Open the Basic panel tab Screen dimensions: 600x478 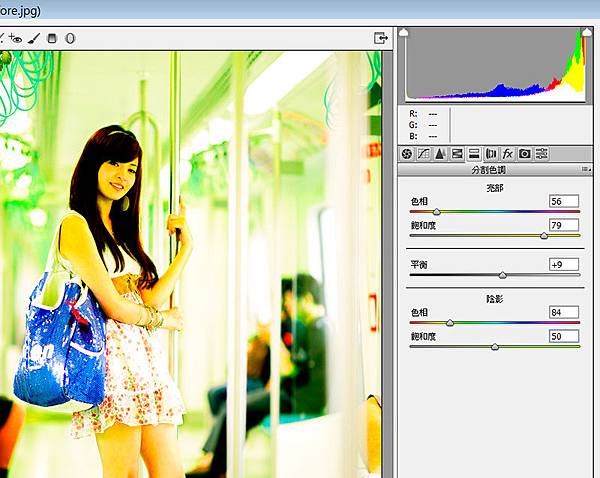click(407, 154)
